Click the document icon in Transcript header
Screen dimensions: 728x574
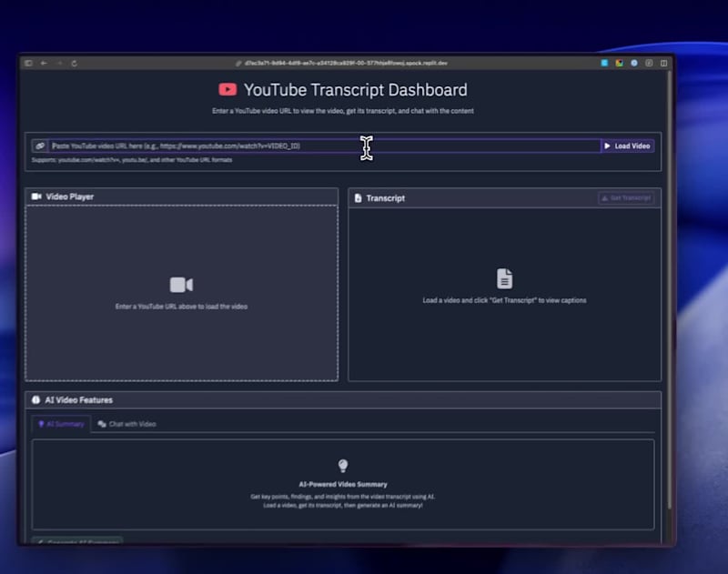click(x=358, y=198)
